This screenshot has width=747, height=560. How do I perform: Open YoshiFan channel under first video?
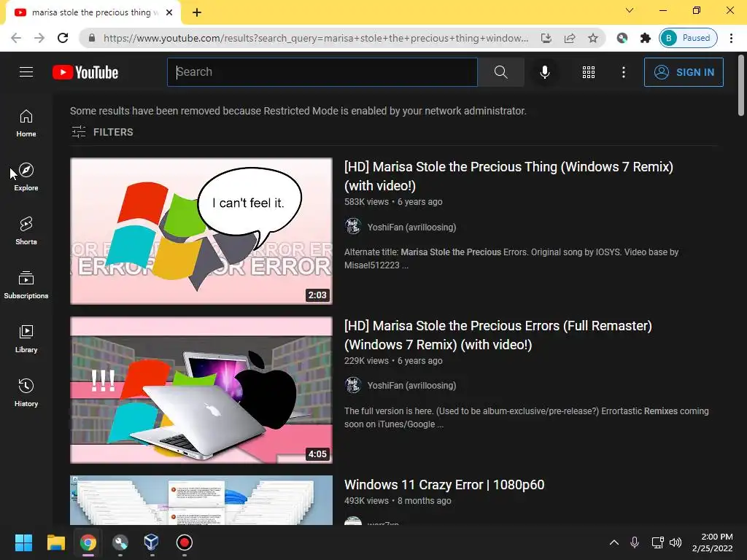pos(411,227)
